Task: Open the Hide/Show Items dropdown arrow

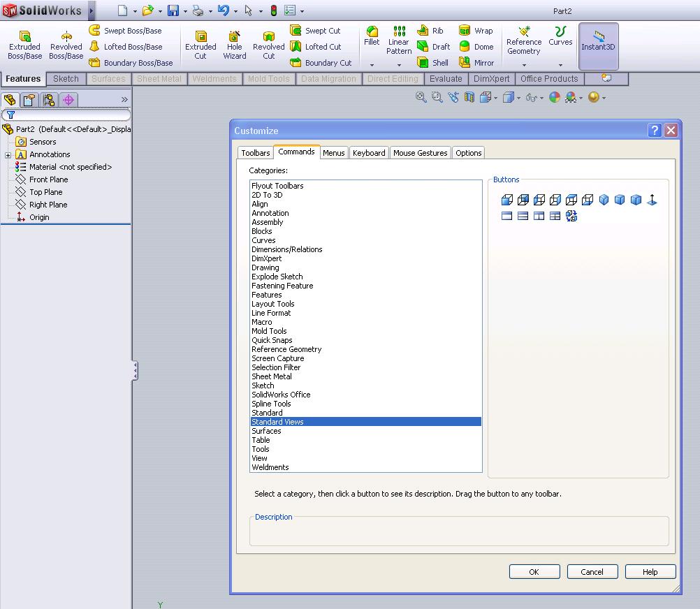Action: click(x=541, y=98)
